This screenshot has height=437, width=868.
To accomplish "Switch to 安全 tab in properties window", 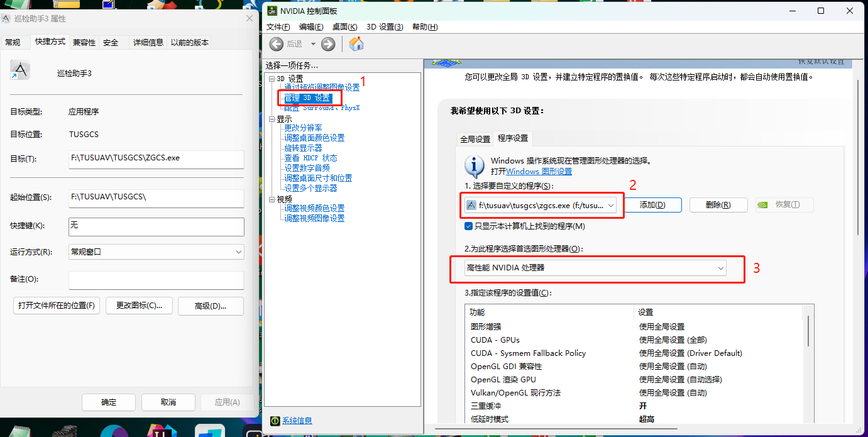I will click(x=111, y=42).
